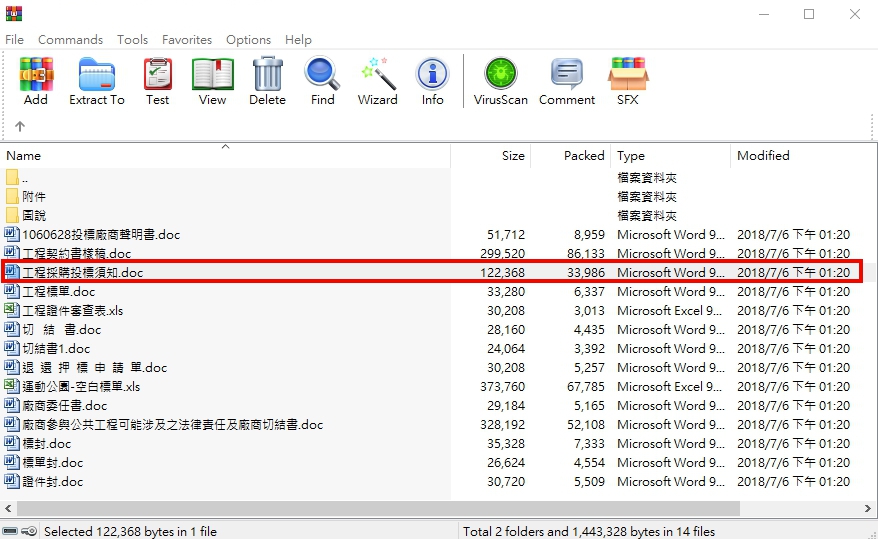This screenshot has height=539, width=878.
Task: Open the File menu
Action: point(15,40)
